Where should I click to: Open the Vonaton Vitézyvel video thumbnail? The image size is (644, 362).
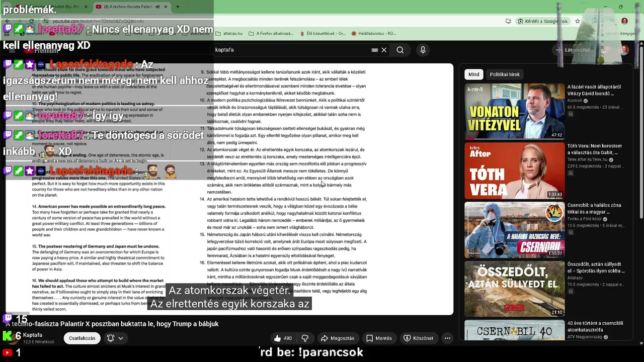(515, 112)
